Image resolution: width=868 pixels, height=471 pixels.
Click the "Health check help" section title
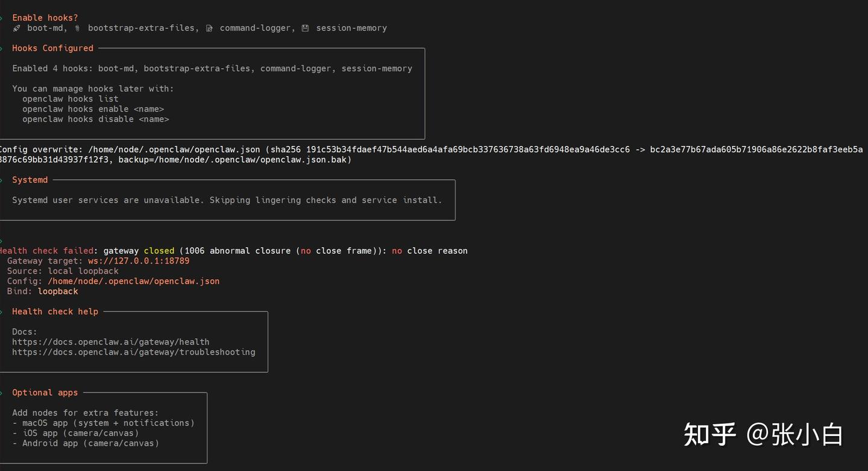pyautogui.click(x=55, y=312)
